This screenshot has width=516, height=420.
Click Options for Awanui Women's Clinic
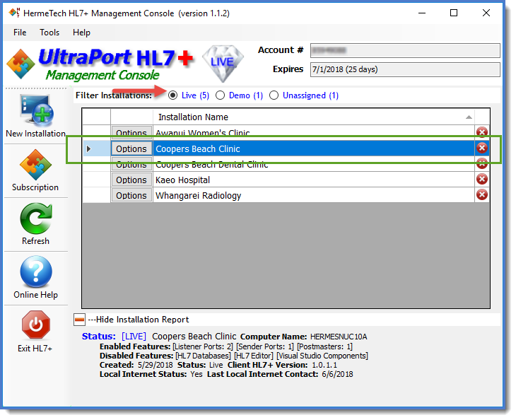131,132
